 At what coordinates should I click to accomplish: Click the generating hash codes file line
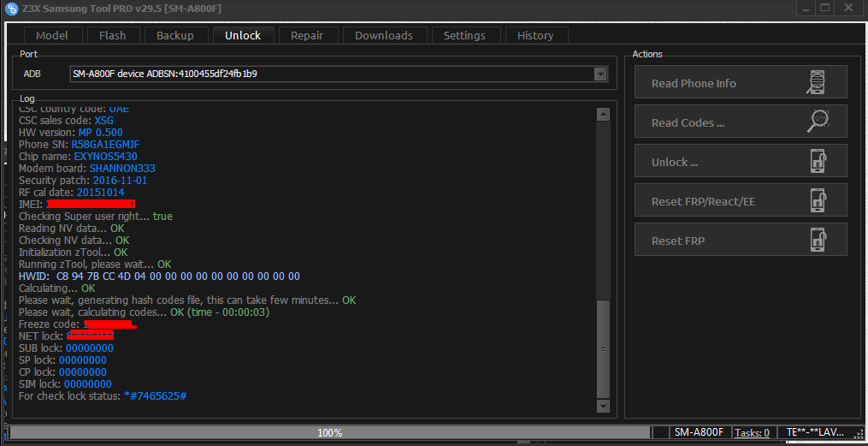(187, 300)
